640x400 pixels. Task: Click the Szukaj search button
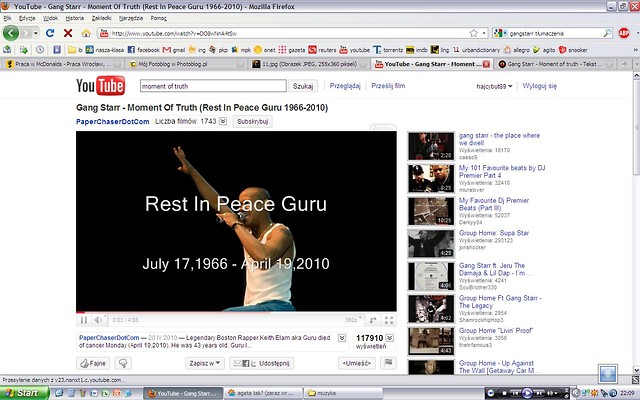tap(303, 86)
